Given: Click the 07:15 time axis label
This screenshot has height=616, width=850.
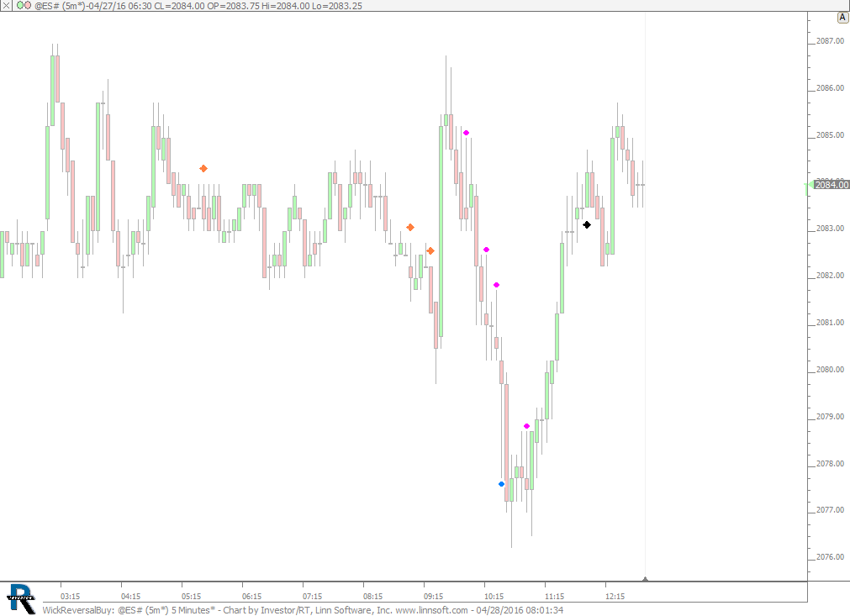Looking at the screenshot, I should pyautogui.click(x=312, y=596).
